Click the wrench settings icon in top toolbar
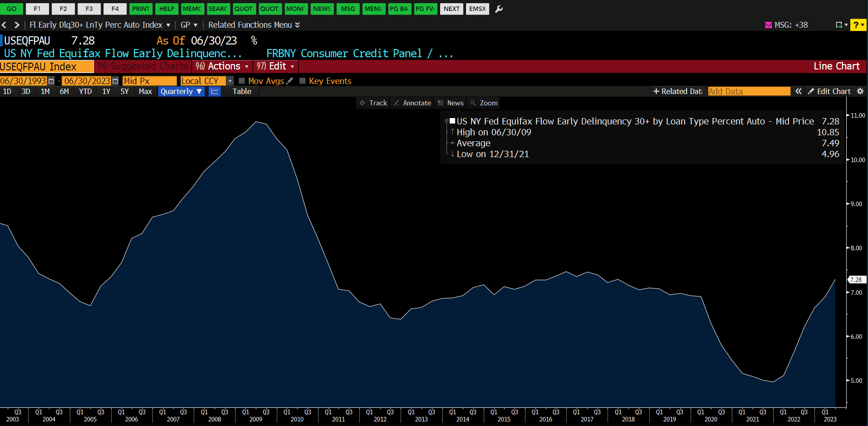The height and width of the screenshot is (426, 868). point(499,9)
